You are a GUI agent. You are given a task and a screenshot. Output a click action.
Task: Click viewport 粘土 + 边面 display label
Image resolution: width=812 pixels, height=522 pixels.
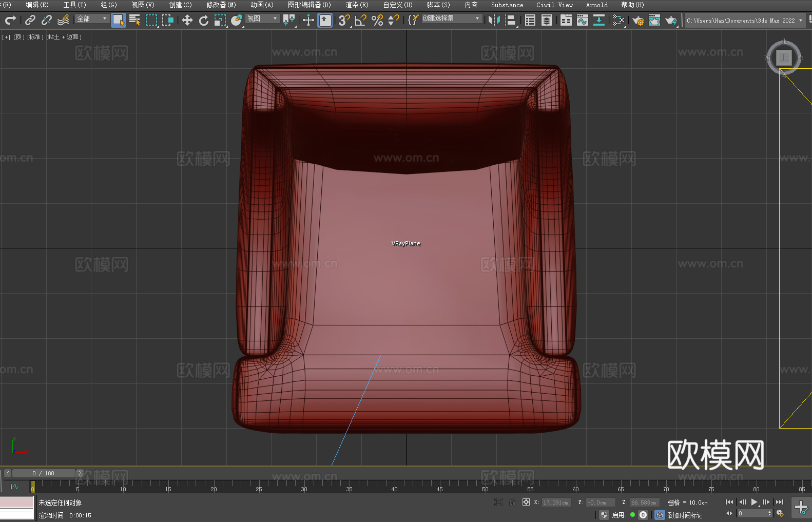64,37
